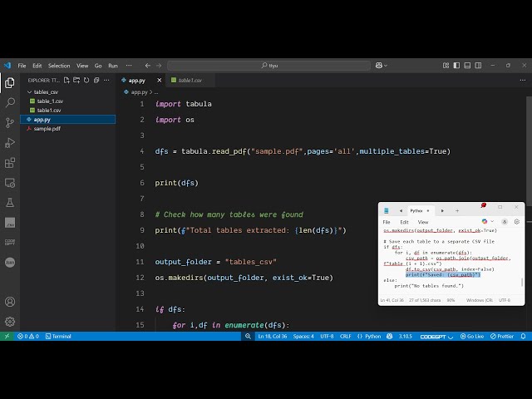Click Prettier status bar item
Image resolution: width=532 pixels, height=399 pixels.
502,336
